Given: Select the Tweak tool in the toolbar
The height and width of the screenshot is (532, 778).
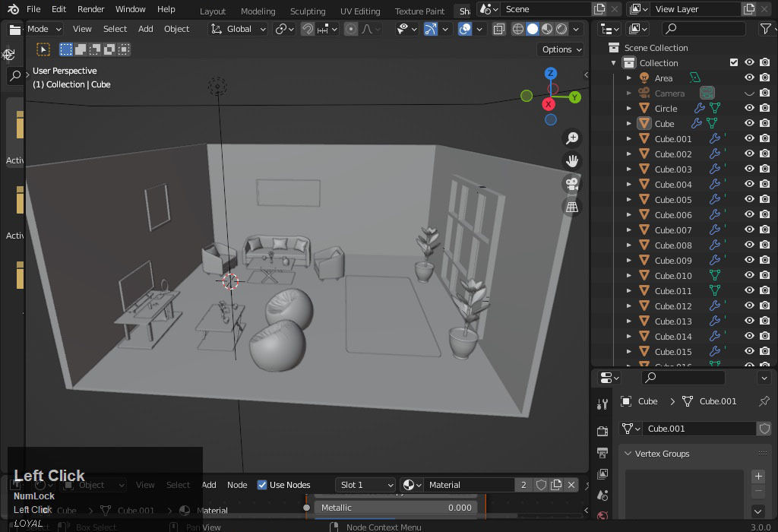Looking at the screenshot, I should coord(43,48).
